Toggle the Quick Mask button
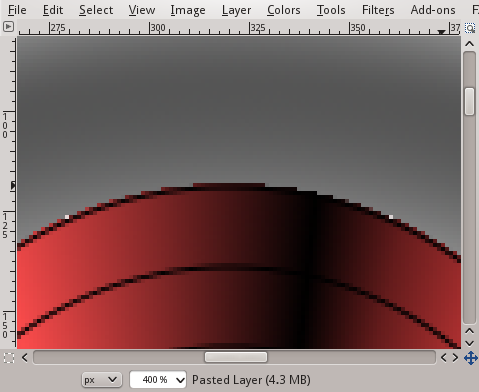 click(9, 358)
